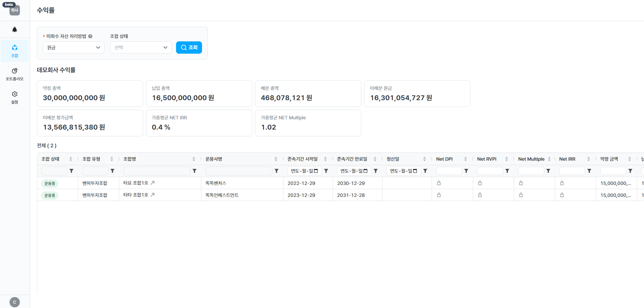Click the user avatar C icon
The width and height of the screenshot is (644, 308).
[15, 302]
